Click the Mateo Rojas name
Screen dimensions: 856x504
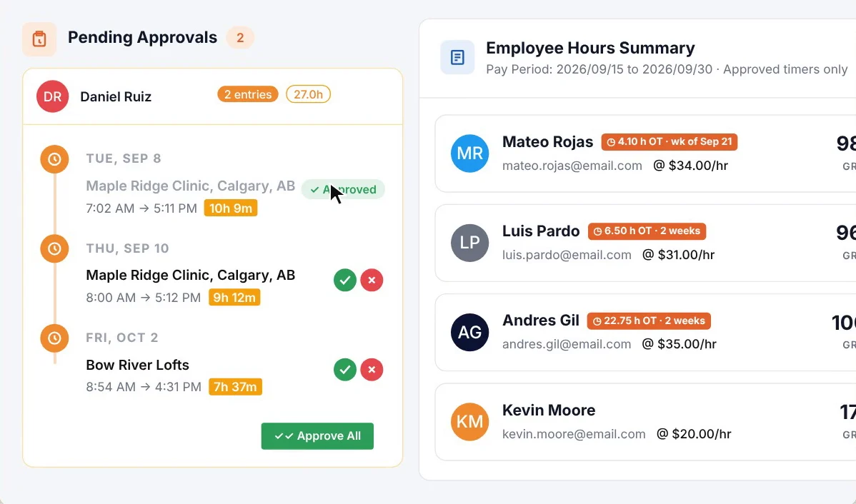pyautogui.click(x=547, y=142)
